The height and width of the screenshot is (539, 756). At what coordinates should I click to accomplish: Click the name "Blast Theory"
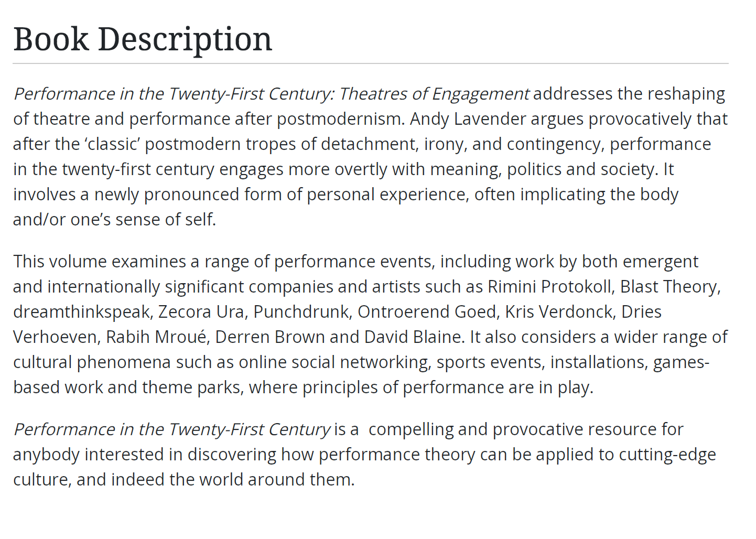669,287
